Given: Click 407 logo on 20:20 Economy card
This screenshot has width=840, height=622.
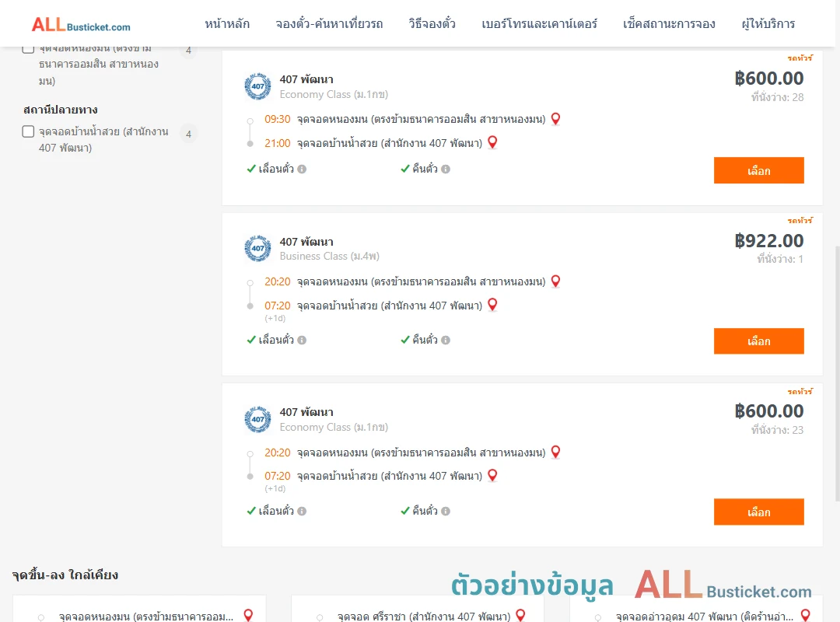Looking at the screenshot, I should (257, 419).
